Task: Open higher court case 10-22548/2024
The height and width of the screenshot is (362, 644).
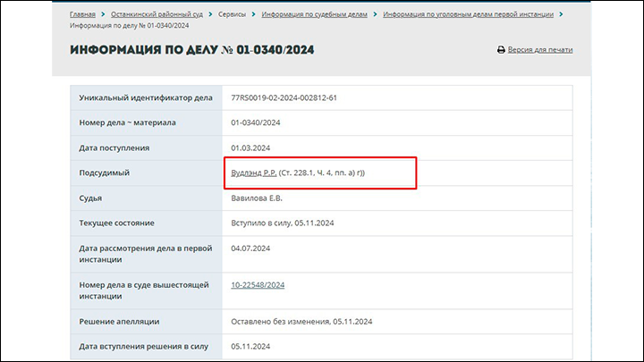Action: coord(258,285)
